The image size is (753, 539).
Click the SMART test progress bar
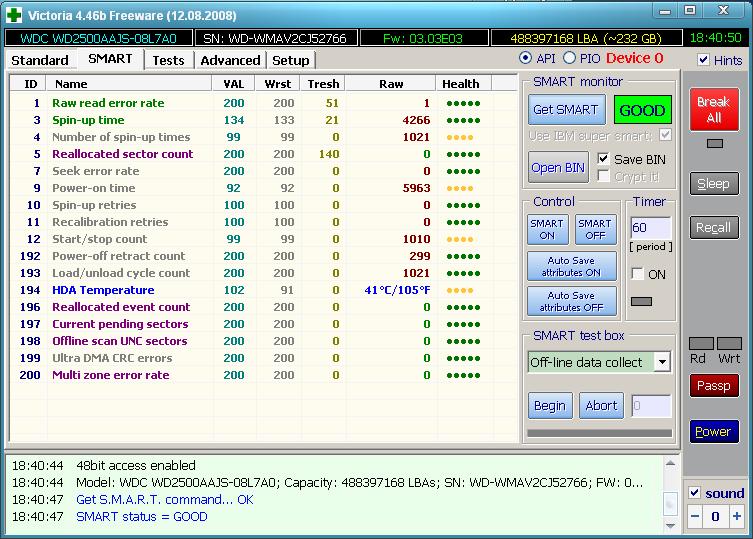tap(599, 433)
